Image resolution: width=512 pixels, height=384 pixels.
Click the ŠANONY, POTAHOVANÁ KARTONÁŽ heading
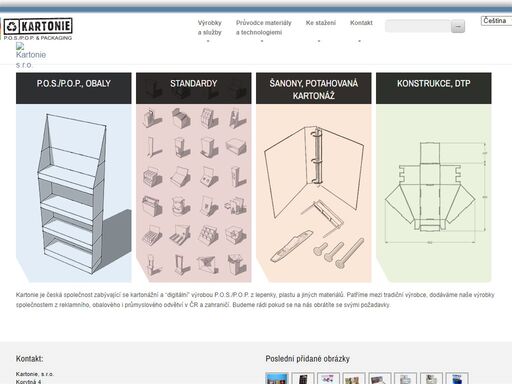(x=314, y=88)
